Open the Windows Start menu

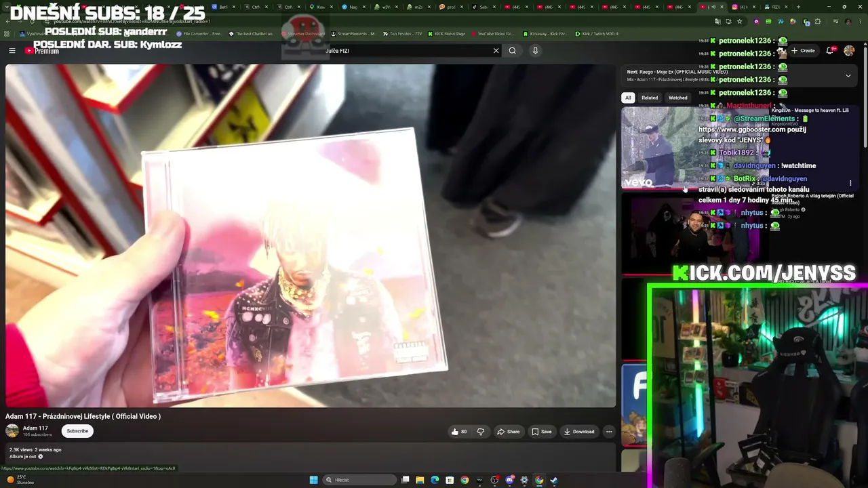[x=313, y=480]
